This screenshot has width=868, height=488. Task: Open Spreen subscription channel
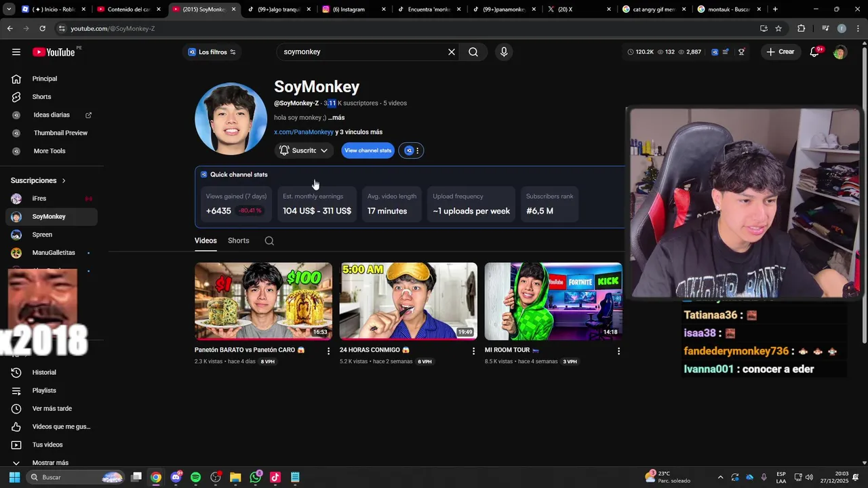50,235
